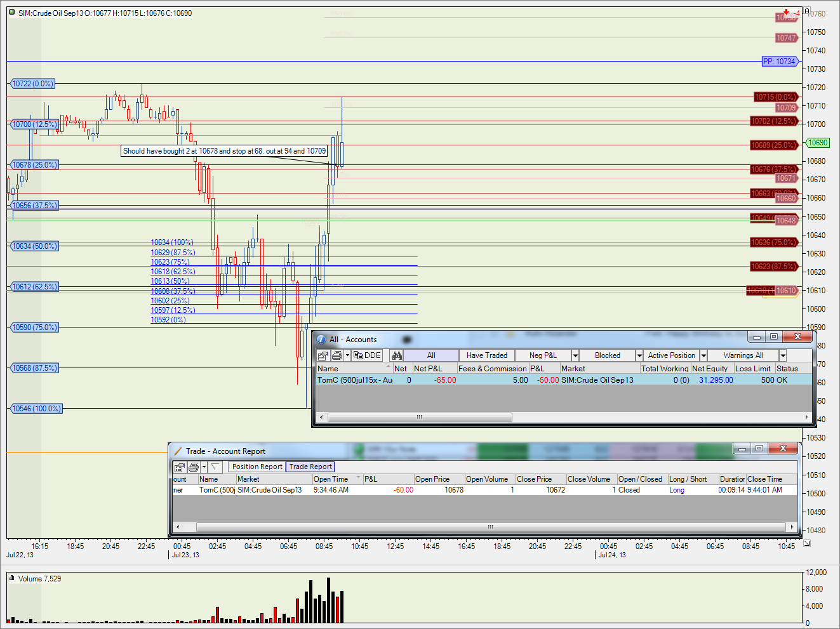Click right scroll arrow in Accounts window
The height and width of the screenshot is (629, 840).
click(x=807, y=417)
